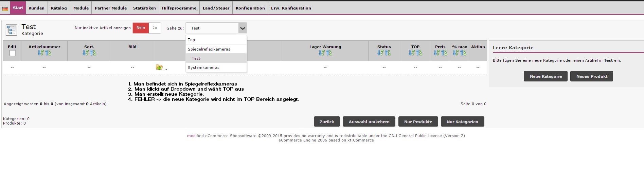Select Nein for showing inactive articles
The image size is (644, 170).
[x=141, y=28]
